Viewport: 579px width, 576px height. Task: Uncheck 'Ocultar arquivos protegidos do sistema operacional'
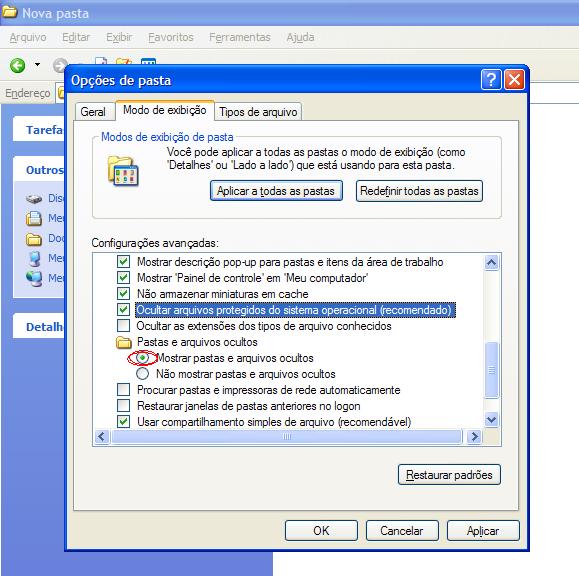click(x=123, y=309)
